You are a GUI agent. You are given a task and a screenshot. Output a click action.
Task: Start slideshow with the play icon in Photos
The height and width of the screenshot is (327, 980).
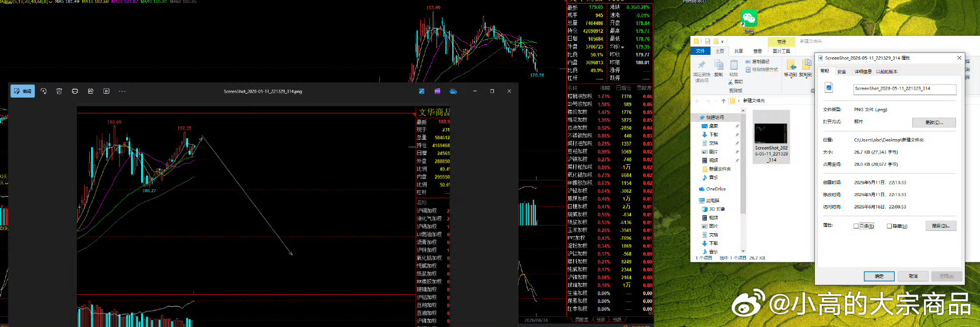pyautogui.click(x=106, y=91)
